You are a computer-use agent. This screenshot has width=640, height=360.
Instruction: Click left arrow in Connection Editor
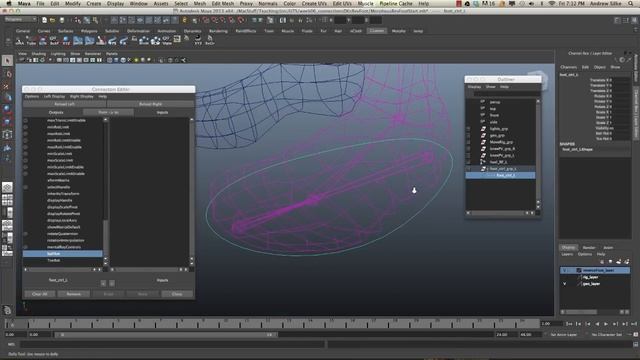pyautogui.click(x=103, y=283)
